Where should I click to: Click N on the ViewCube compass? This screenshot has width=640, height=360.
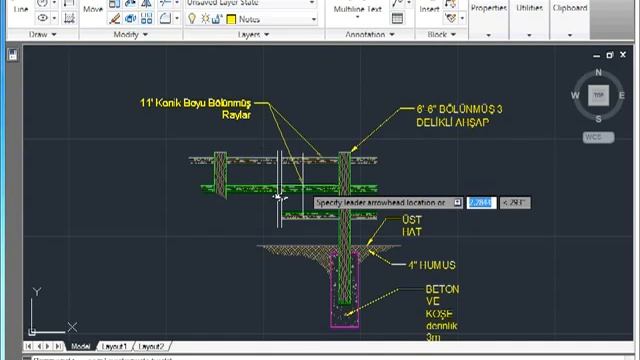[x=598, y=72]
